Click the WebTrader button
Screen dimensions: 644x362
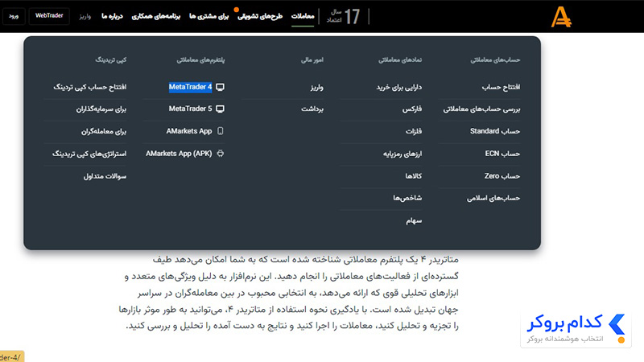(x=49, y=16)
